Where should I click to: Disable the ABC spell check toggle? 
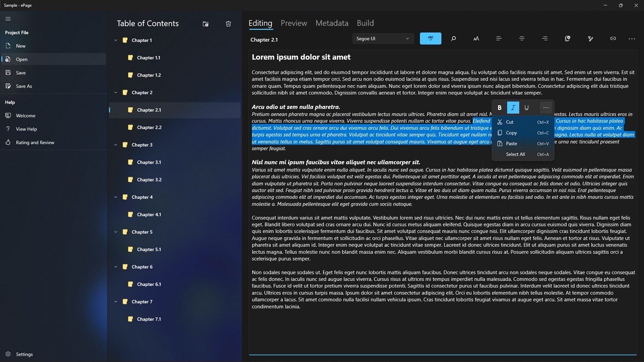pyautogui.click(x=430, y=38)
